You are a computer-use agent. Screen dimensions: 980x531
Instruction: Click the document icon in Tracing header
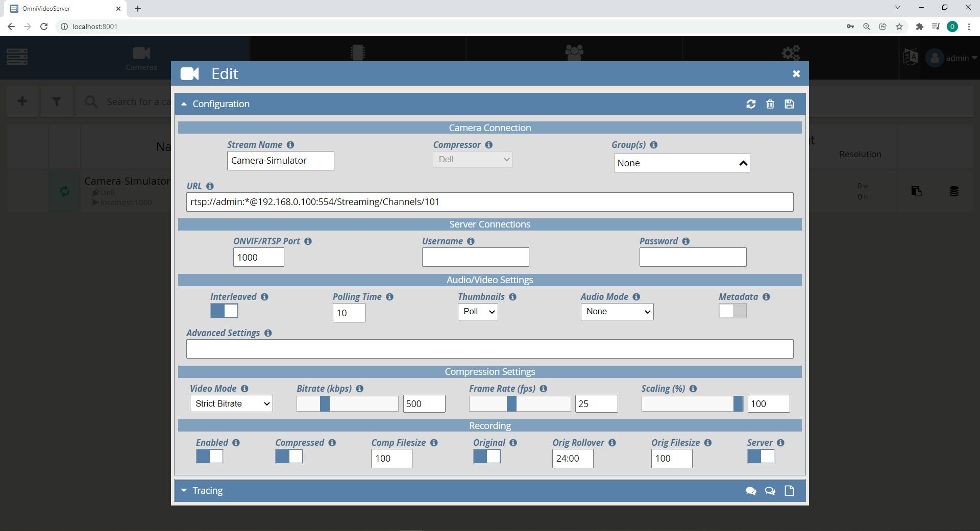pos(789,491)
